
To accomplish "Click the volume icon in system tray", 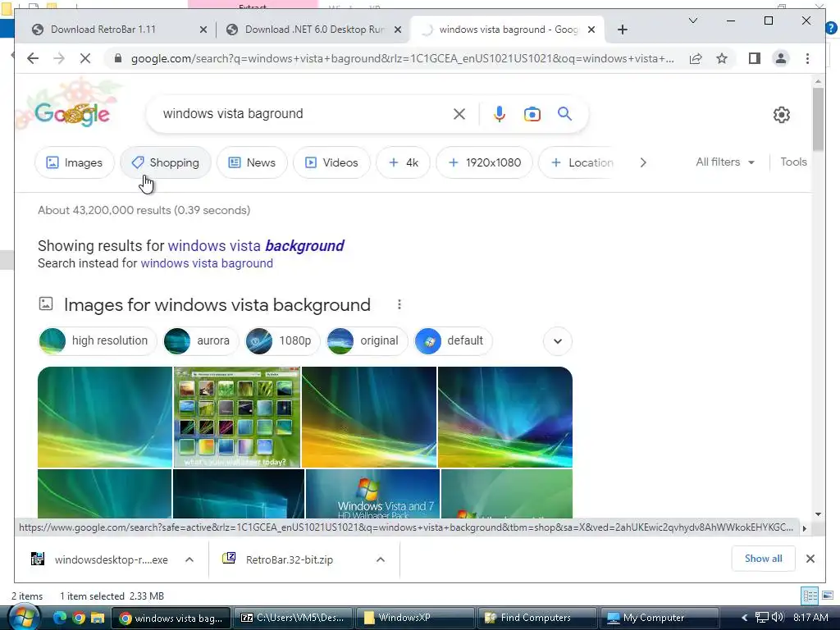I will click(x=778, y=617).
